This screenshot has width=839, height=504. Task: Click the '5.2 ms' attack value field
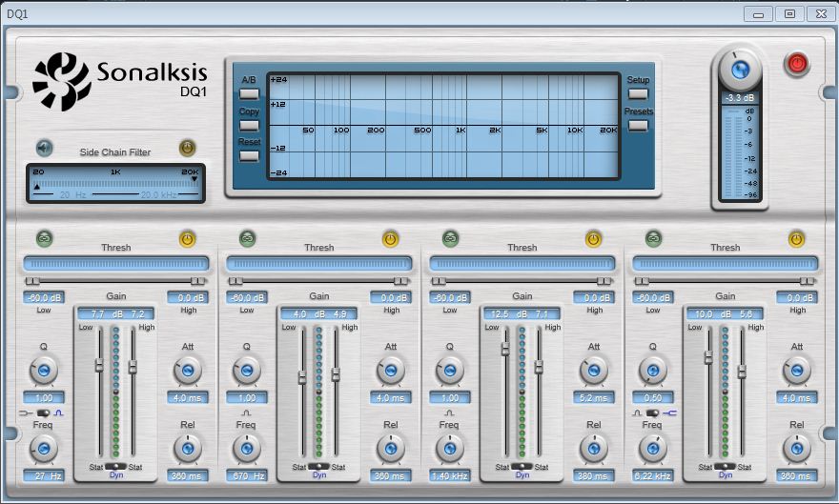(593, 397)
